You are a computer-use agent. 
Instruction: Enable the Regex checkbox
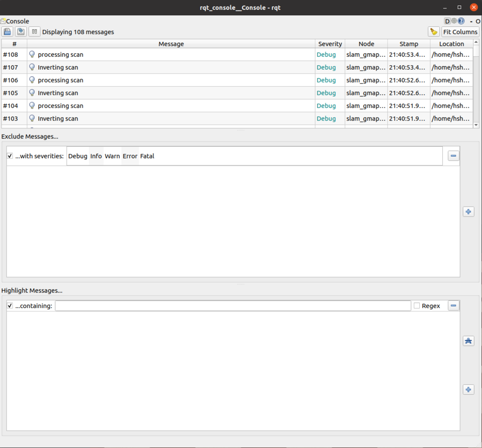click(417, 306)
